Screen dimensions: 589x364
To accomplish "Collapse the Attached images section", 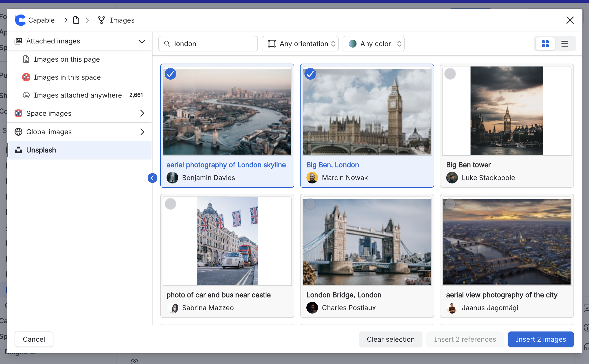I will [x=142, y=41].
